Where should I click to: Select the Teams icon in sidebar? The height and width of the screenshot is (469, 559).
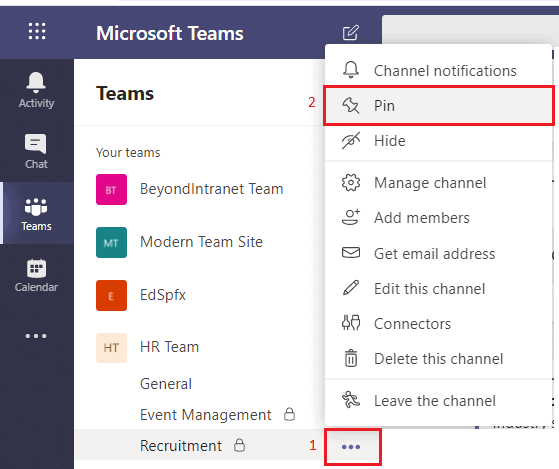click(x=36, y=214)
